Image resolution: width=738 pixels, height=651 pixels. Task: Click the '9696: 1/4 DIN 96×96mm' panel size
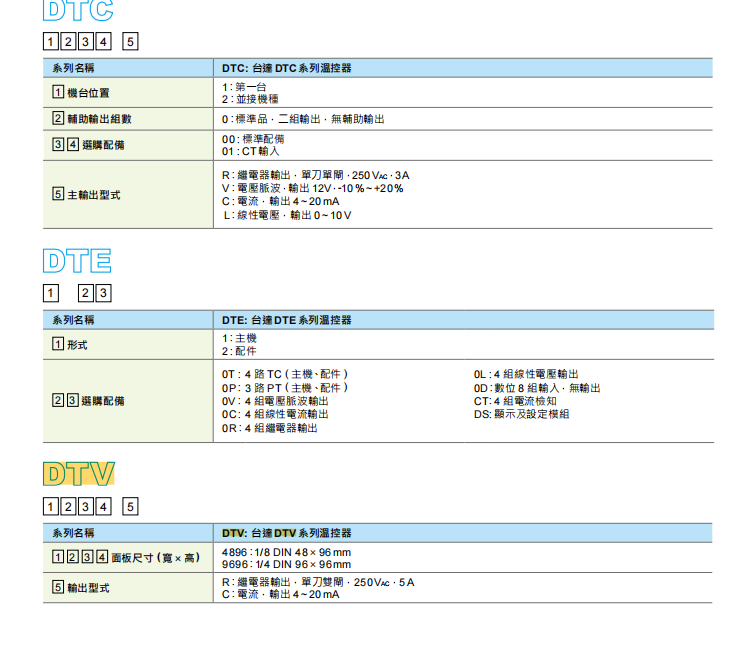point(286,564)
